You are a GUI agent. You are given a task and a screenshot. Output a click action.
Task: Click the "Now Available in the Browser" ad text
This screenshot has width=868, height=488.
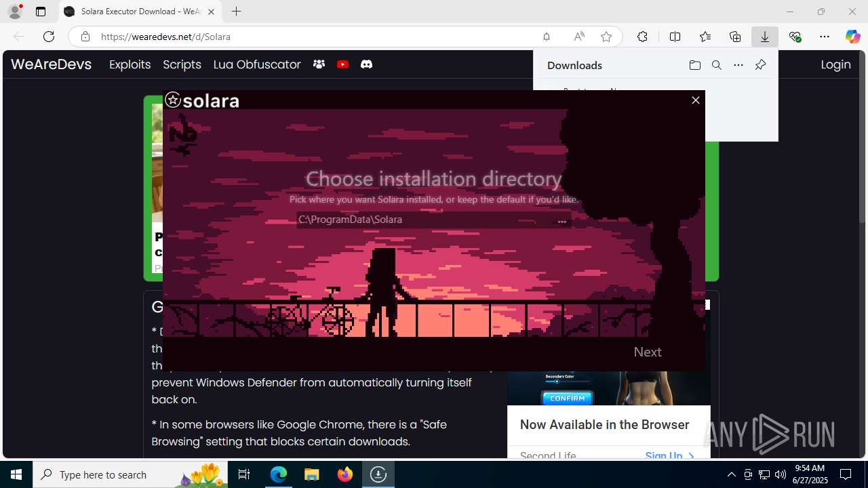(x=604, y=425)
